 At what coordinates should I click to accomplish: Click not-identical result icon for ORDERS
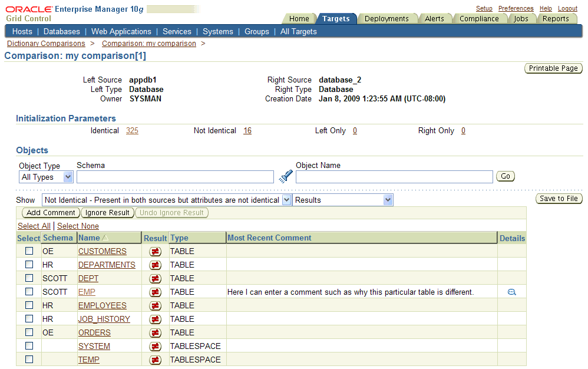coord(156,332)
